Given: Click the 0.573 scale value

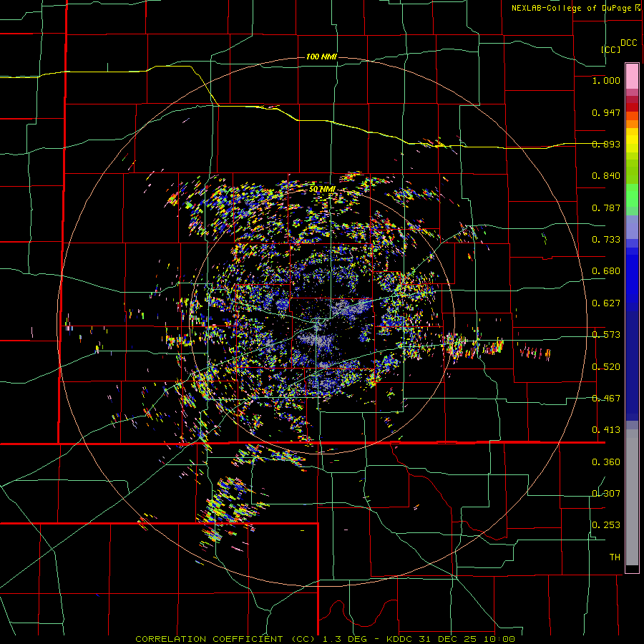Looking at the screenshot, I should point(606,335).
